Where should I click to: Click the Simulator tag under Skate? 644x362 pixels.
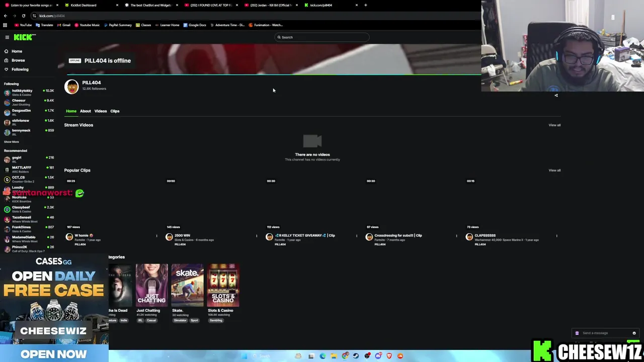coord(180,320)
